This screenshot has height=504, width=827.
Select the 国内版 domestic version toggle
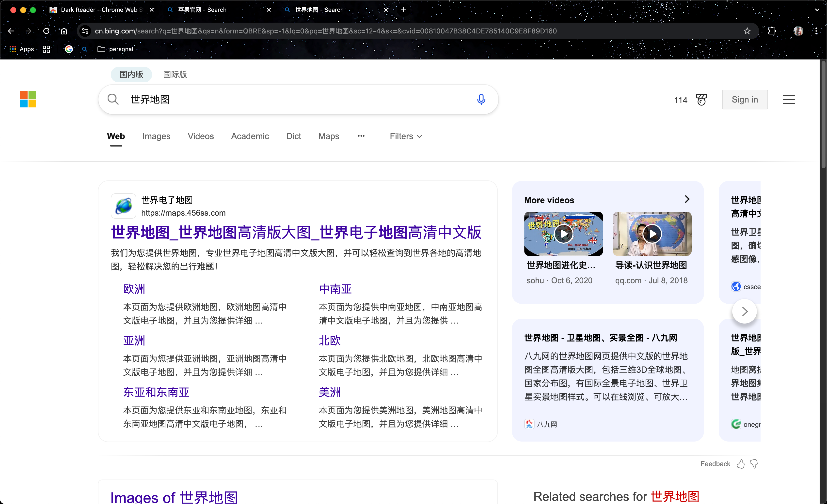[x=131, y=74]
